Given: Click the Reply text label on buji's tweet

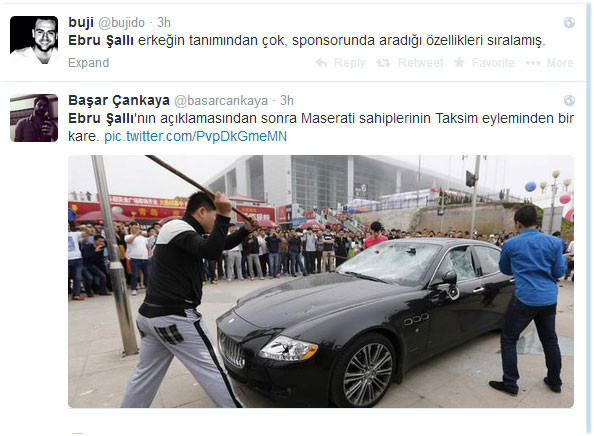Looking at the screenshot, I should [350, 63].
